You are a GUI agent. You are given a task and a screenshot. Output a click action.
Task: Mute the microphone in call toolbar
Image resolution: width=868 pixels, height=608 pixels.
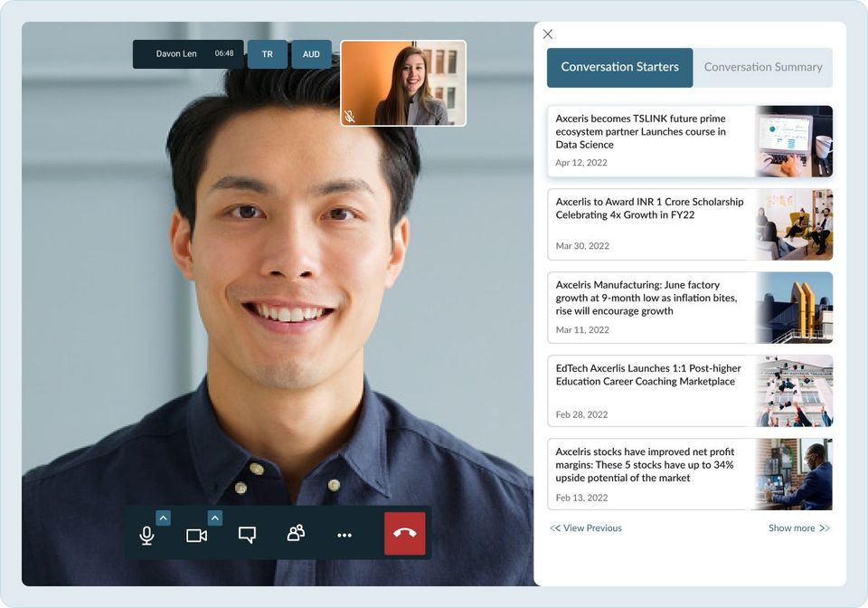click(146, 535)
